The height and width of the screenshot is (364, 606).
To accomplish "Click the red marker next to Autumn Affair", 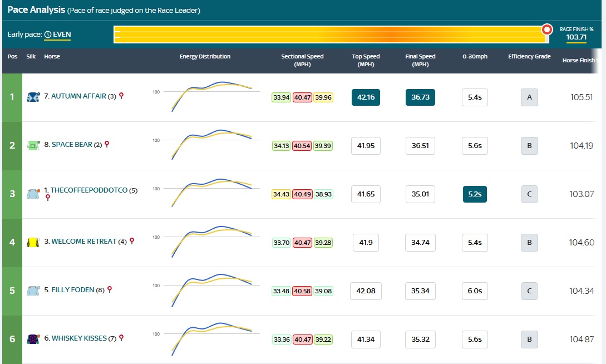I will (121, 96).
